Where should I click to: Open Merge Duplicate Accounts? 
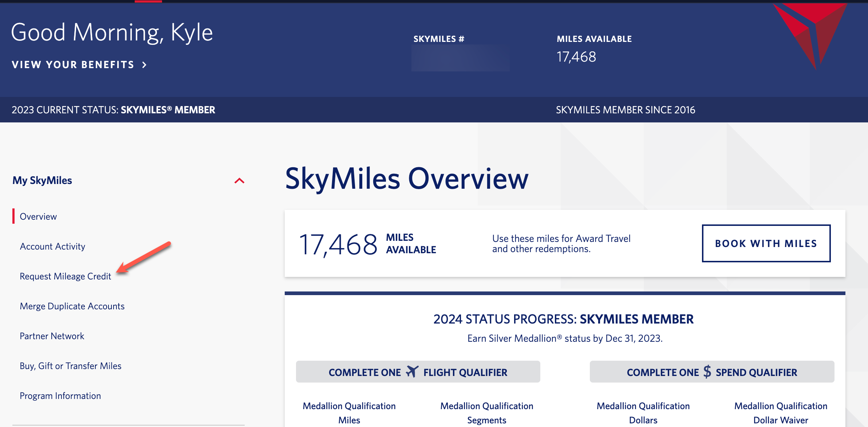[x=72, y=306]
